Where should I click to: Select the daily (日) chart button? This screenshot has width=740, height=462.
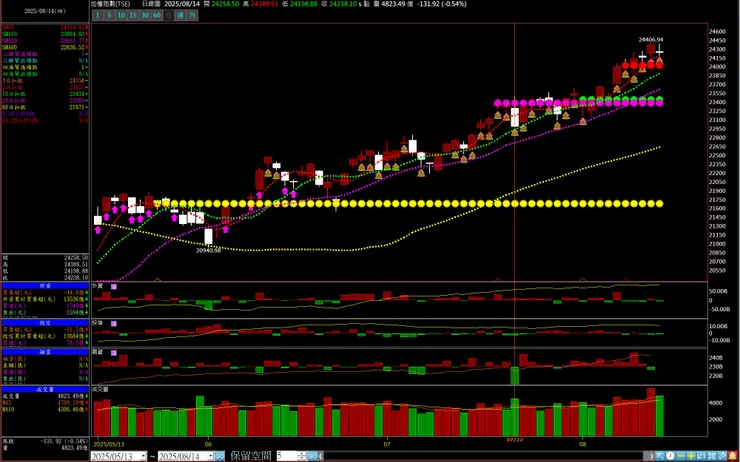tap(168, 15)
